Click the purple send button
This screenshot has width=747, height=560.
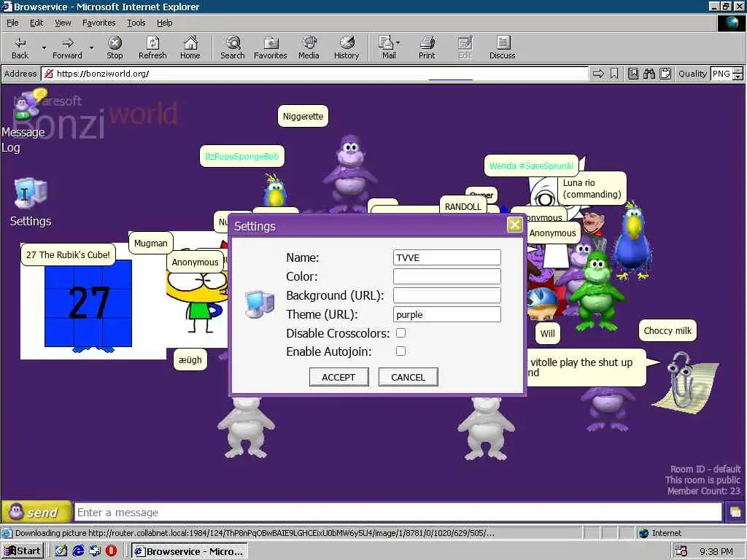[36, 513]
